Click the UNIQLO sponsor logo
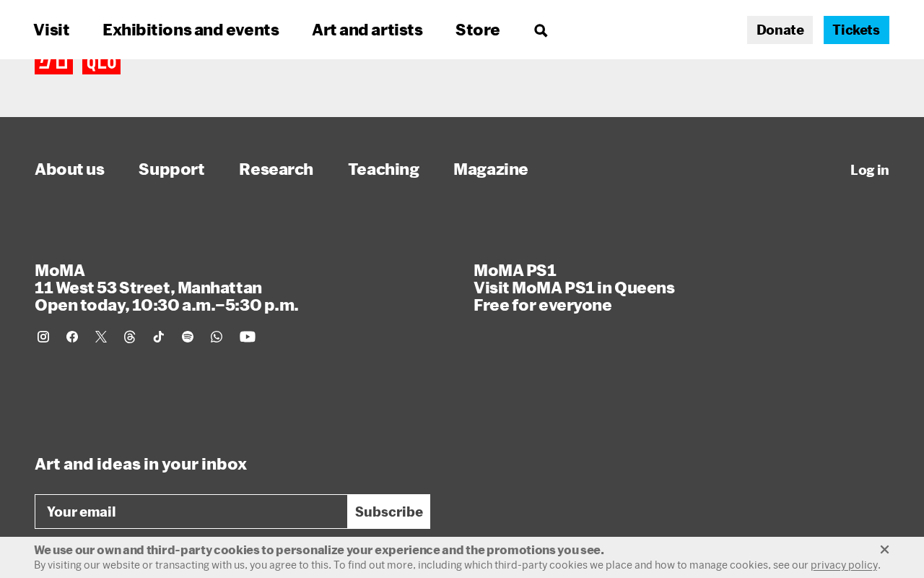This screenshot has height=578, width=924. [77, 66]
